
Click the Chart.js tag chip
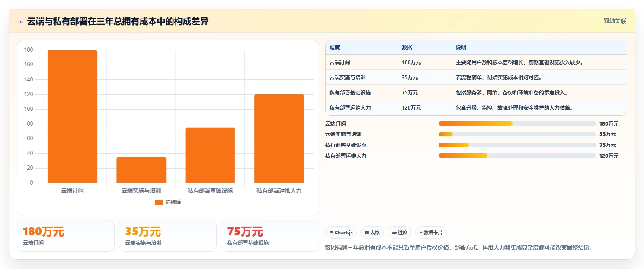[x=341, y=233]
